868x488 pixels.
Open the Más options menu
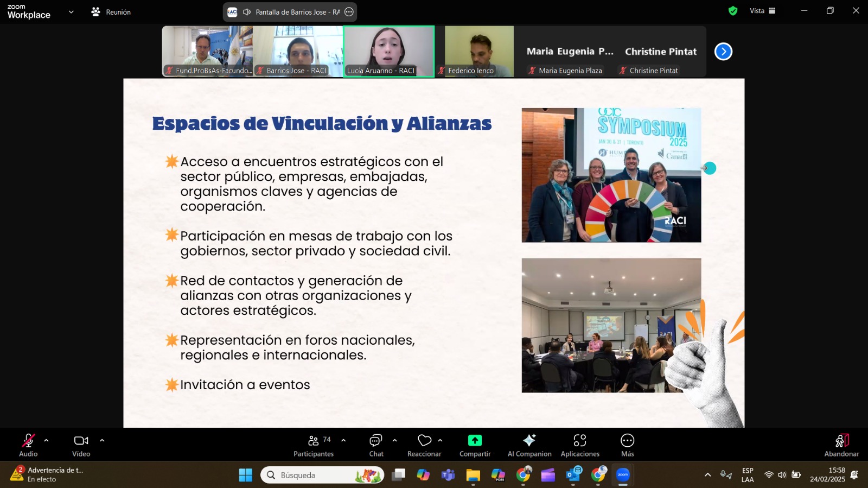pos(627,445)
